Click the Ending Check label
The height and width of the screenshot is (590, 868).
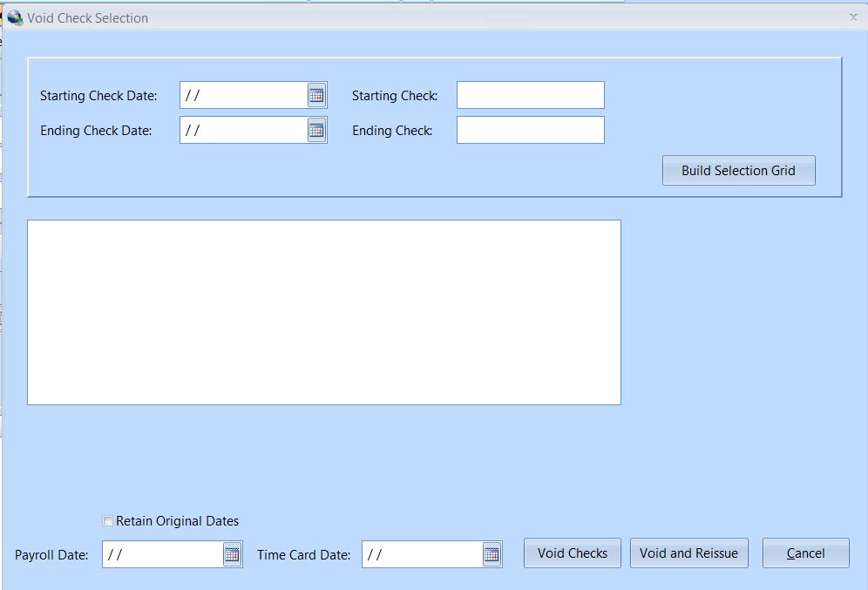[x=392, y=131]
